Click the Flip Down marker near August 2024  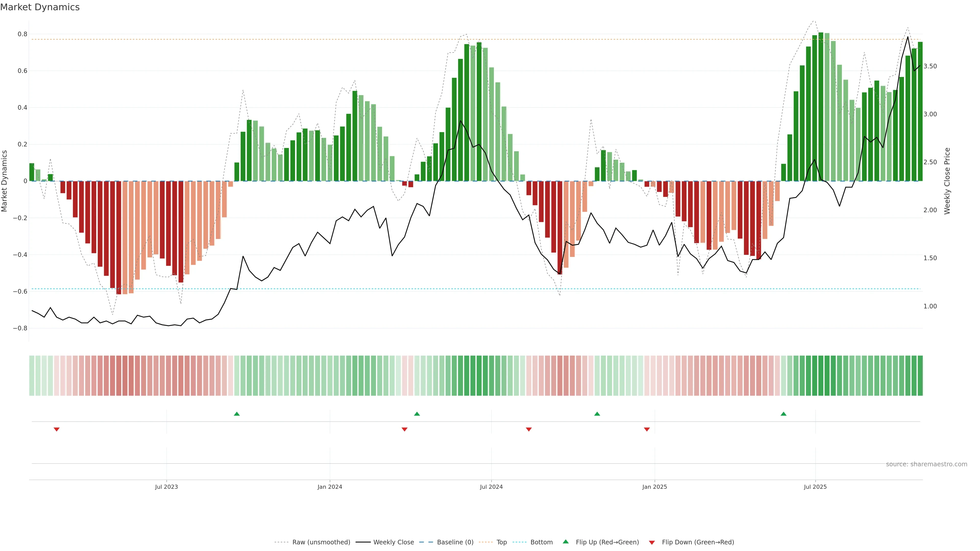point(529,429)
